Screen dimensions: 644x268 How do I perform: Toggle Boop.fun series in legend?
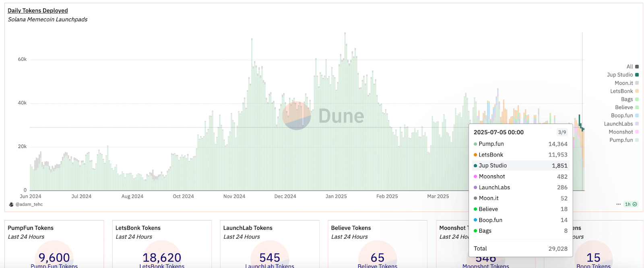[x=625, y=115]
